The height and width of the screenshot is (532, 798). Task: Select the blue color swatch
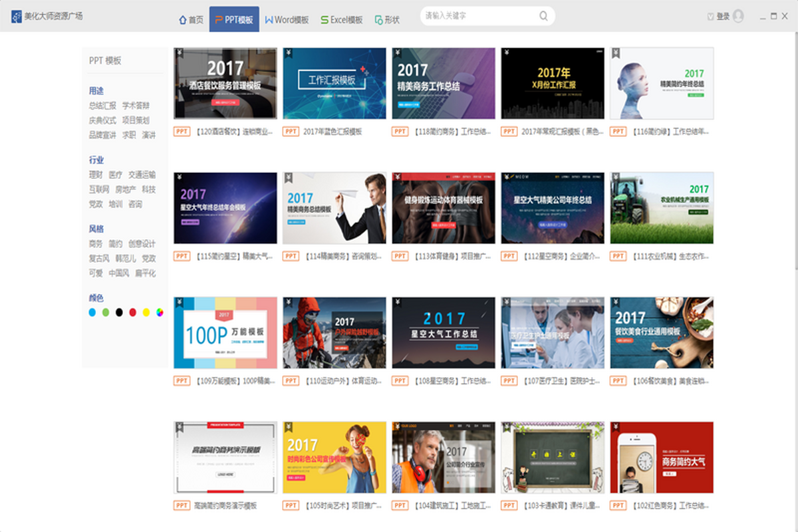(92, 312)
